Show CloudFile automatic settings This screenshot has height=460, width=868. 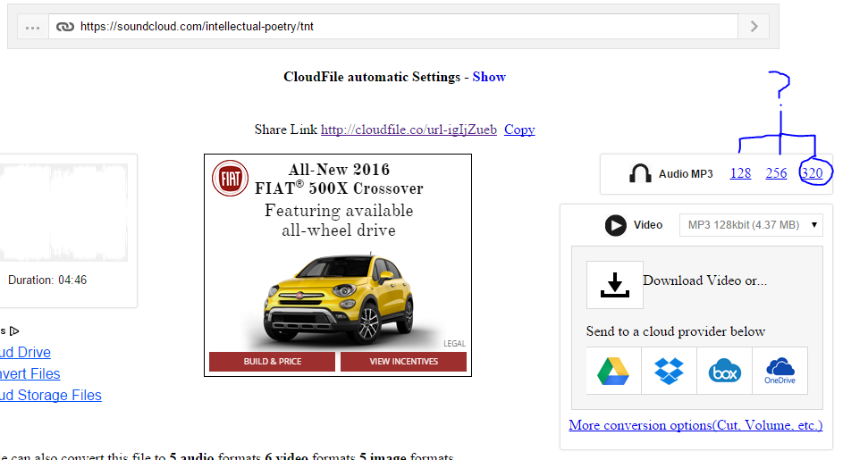[x=489, y=77]
